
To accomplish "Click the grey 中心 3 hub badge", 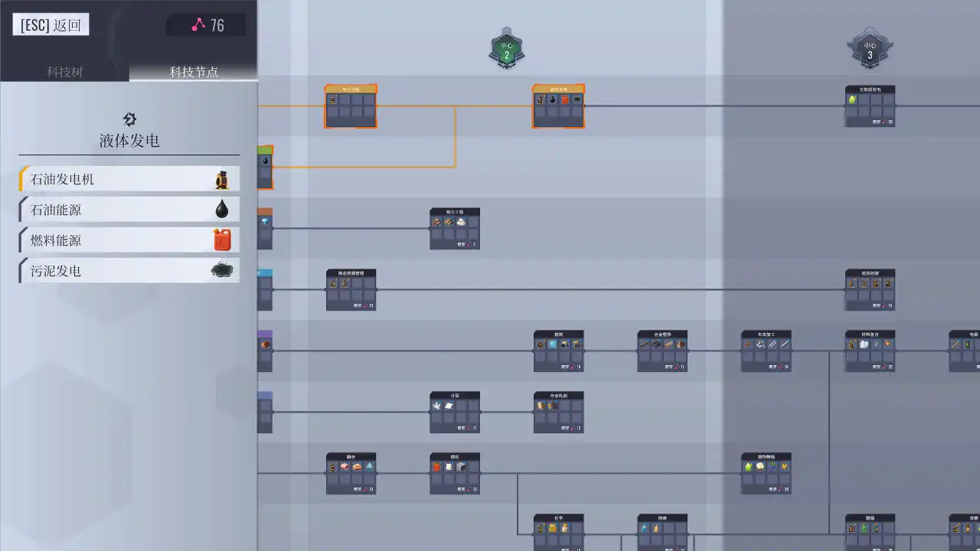I will (x=870, y=50).
